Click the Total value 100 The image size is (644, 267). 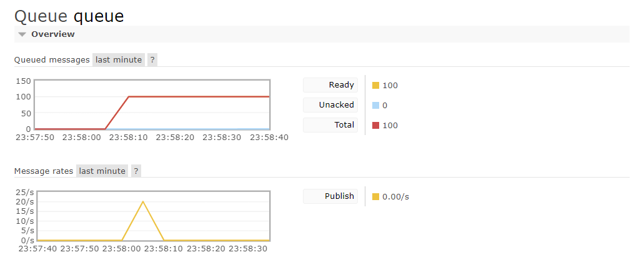click(x=390, y=126)
